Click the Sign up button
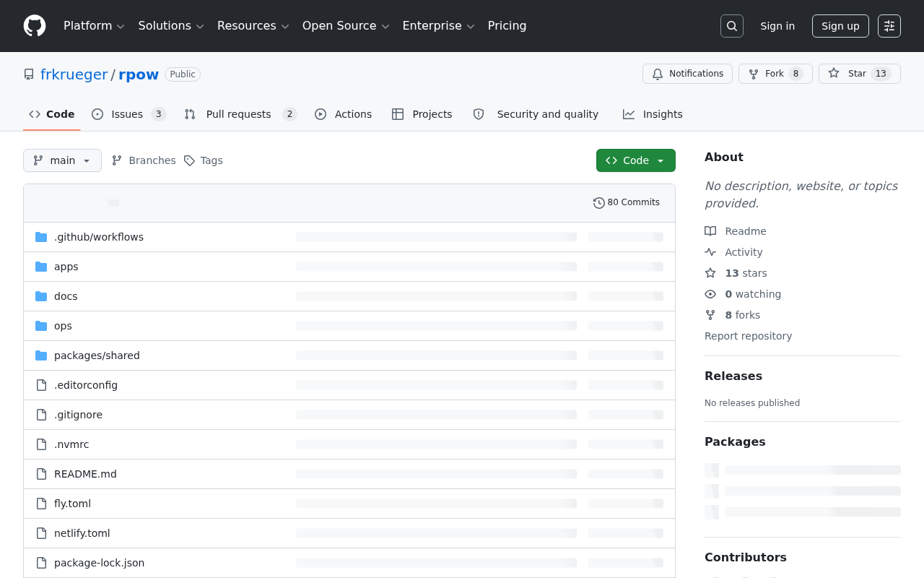924x578 pixels. click(840, 26)
